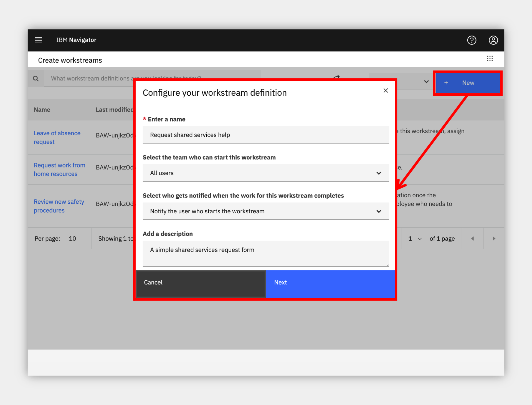
Task: Expand the All users team dropdown
Action: tap(266, 173)
